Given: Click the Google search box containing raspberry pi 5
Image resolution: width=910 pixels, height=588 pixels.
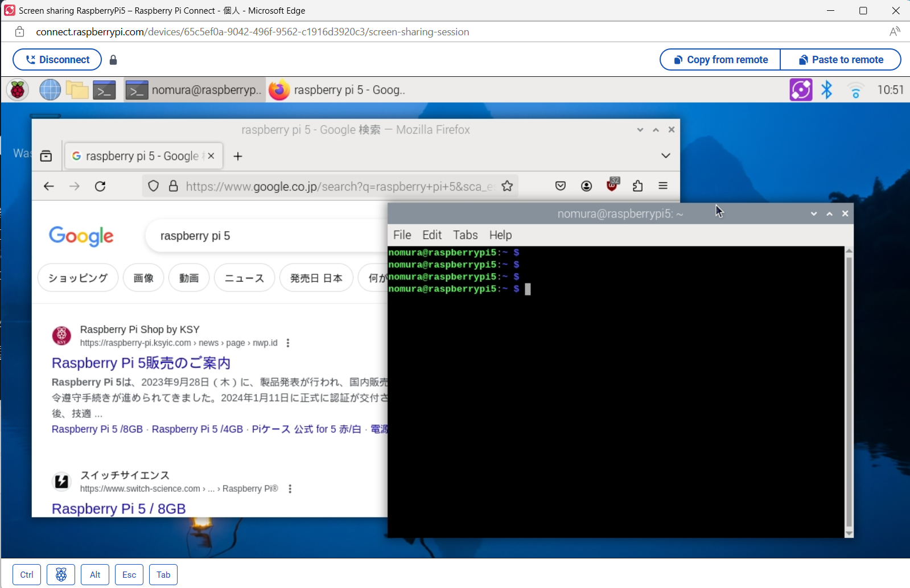Looking at the screenshot, I should click(x=267, y=236).
